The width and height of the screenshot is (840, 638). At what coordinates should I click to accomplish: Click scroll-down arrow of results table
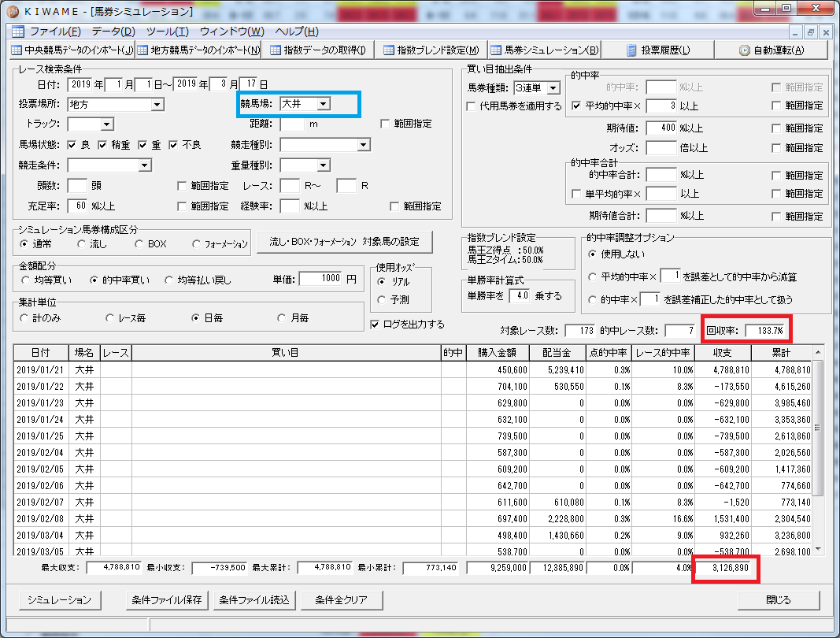coord(817,548)
